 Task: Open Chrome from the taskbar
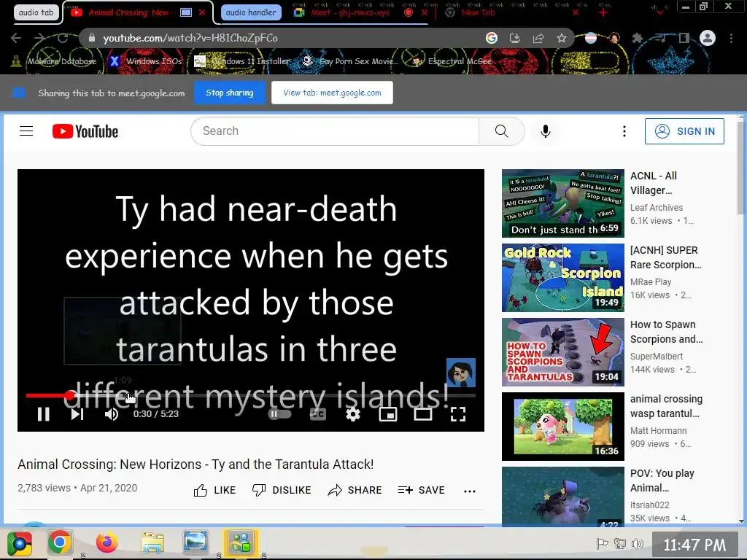(60, 542)
